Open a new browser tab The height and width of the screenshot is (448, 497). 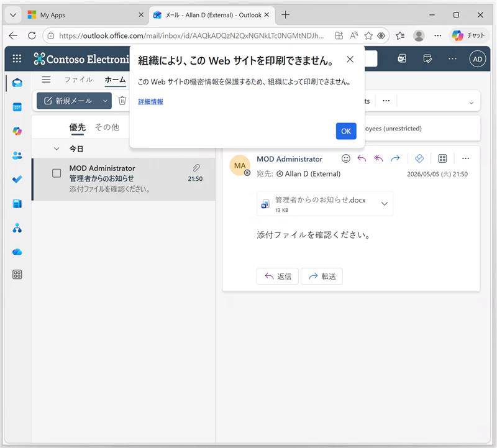285,15
